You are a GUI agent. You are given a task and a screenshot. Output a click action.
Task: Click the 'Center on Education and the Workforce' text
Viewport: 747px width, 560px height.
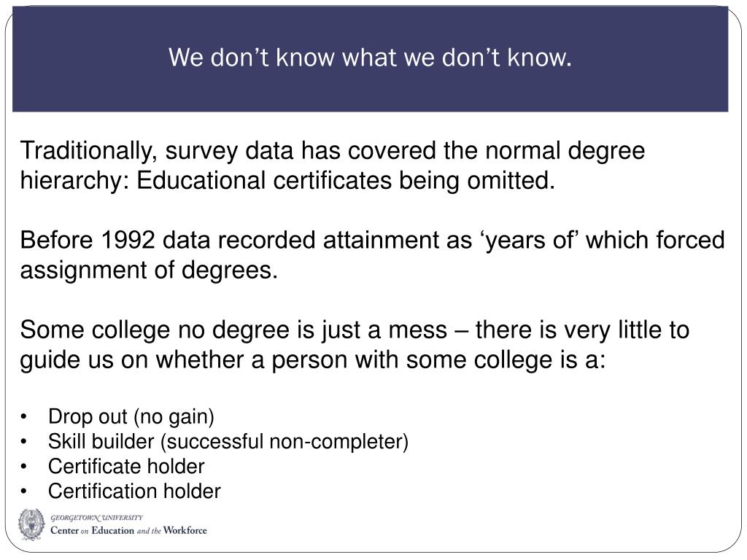coord(128,531)
